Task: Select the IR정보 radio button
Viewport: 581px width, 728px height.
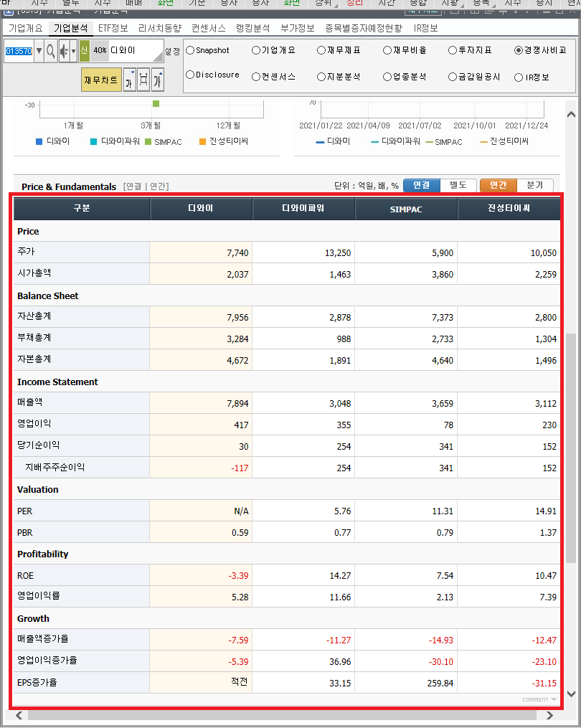Action: pyautogui.click(x=519, y=77)
